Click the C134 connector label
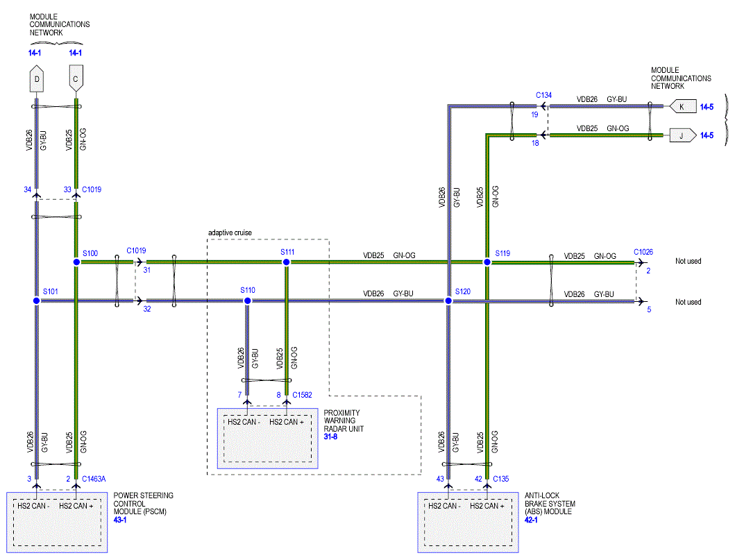Viewport: 735px width, 560px height. [x=543, y=94]
